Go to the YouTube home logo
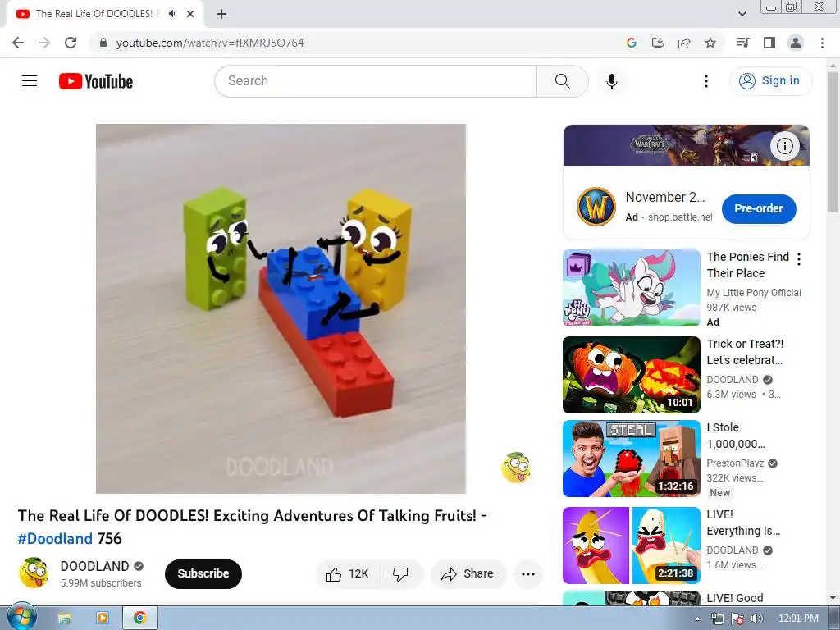This screenshot has width=840, height=630. tap(96, 81)
